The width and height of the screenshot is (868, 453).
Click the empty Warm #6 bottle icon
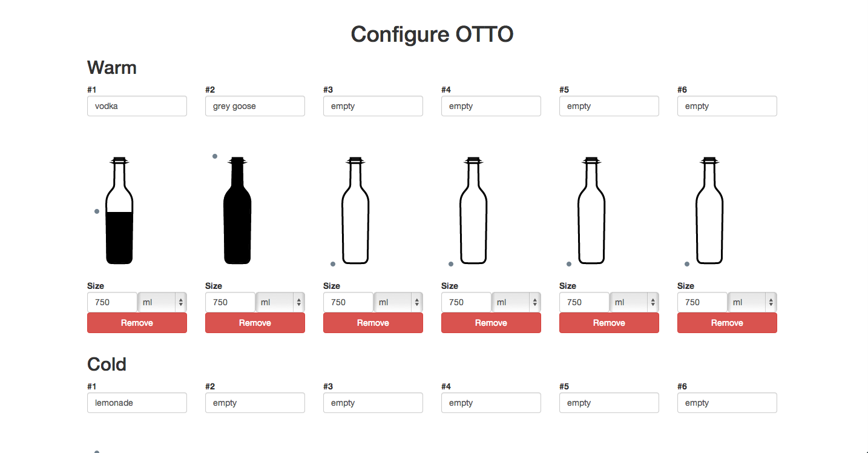pyautogui.click(x=709, y=210)
